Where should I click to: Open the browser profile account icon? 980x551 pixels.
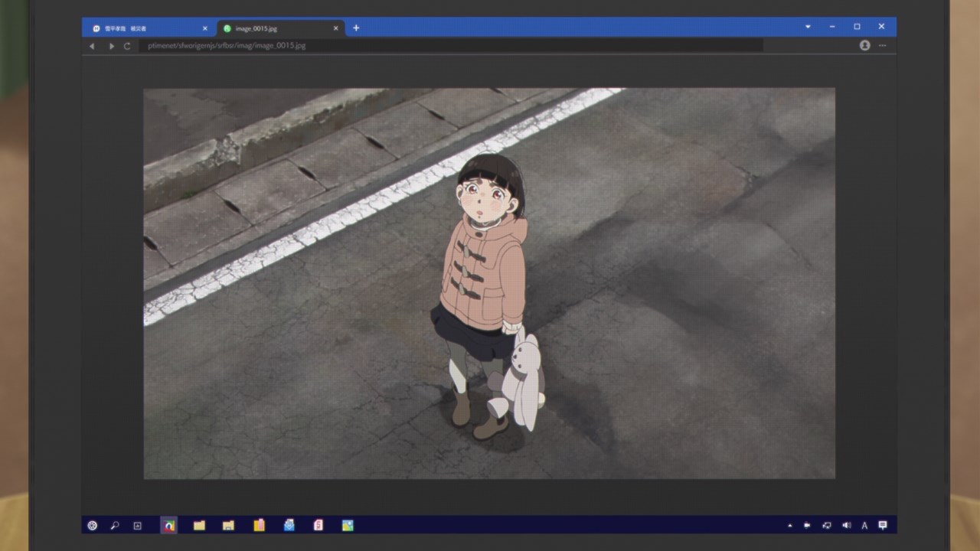pos(865,46)
